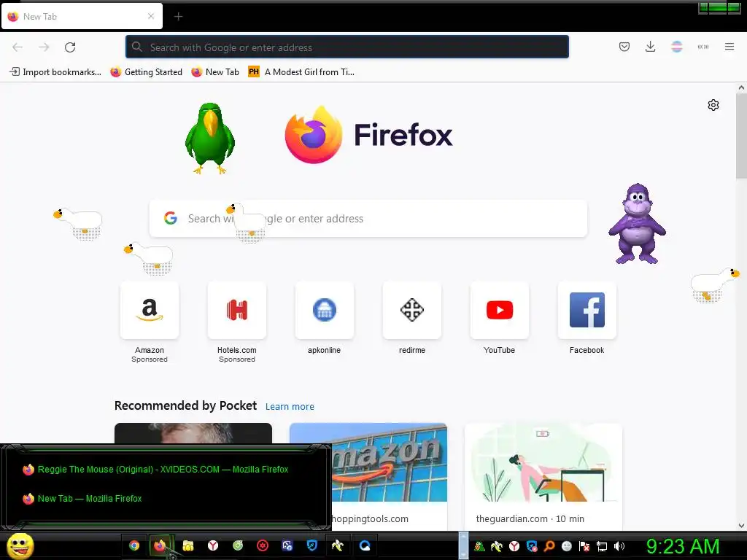Open the network tray icon
The image size is (747, 560).
tap(602, 547)
